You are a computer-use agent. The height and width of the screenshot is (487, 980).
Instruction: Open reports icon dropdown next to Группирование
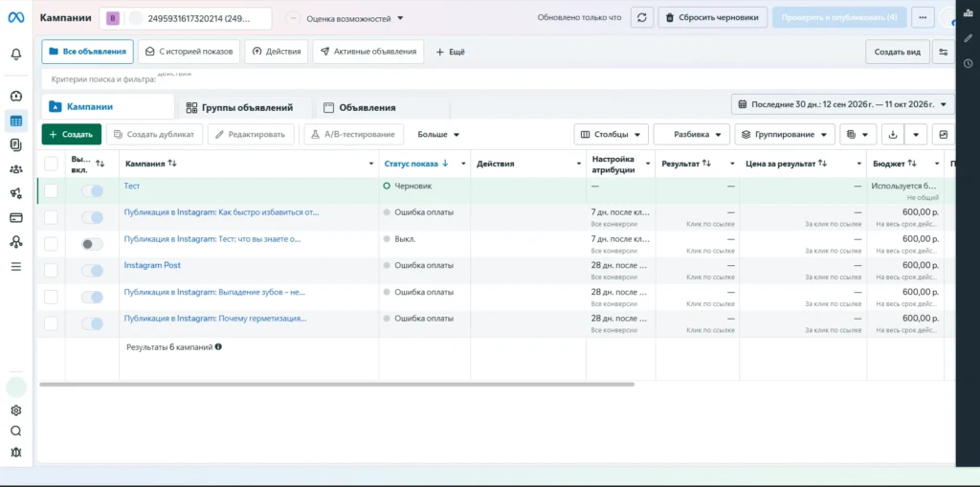857,134
